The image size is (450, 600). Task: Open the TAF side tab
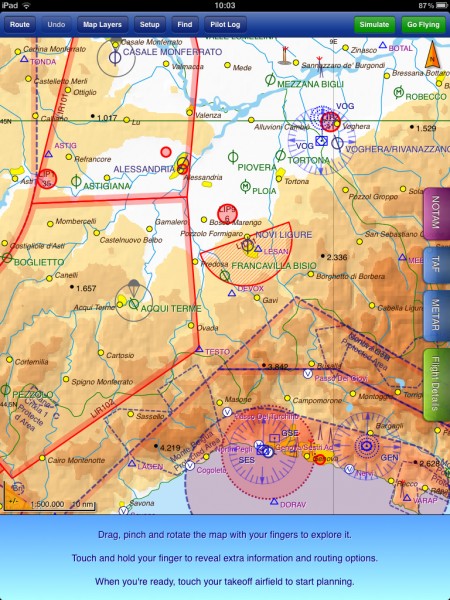click(436, 265)
